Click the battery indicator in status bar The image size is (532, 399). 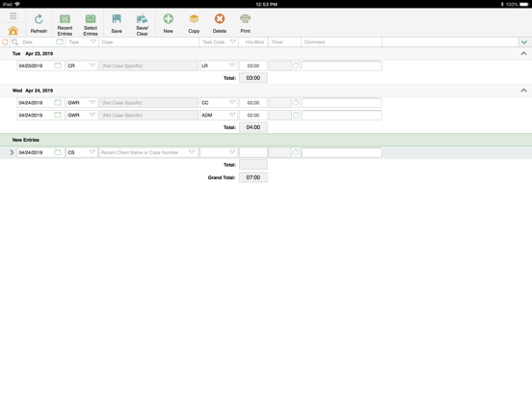524,4
